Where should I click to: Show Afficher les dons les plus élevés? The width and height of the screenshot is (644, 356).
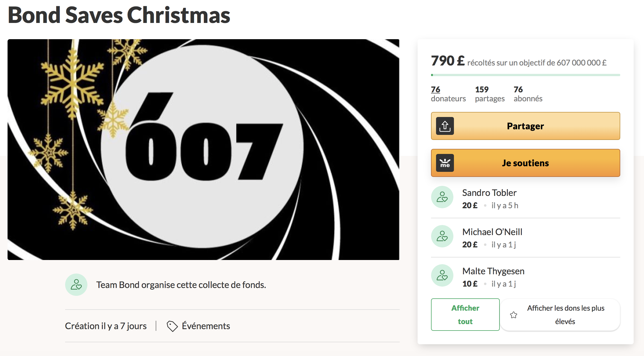click(560, 315)
